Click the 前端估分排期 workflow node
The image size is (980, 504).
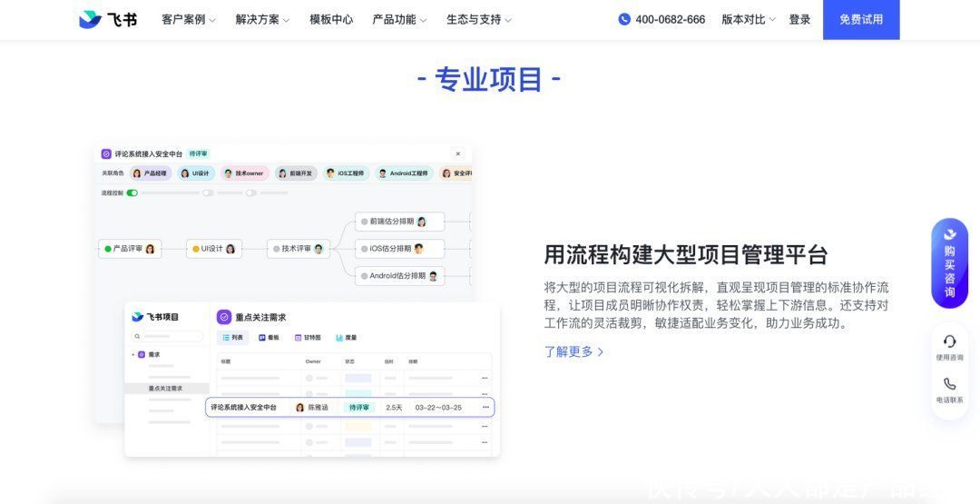tap(399, 222)
